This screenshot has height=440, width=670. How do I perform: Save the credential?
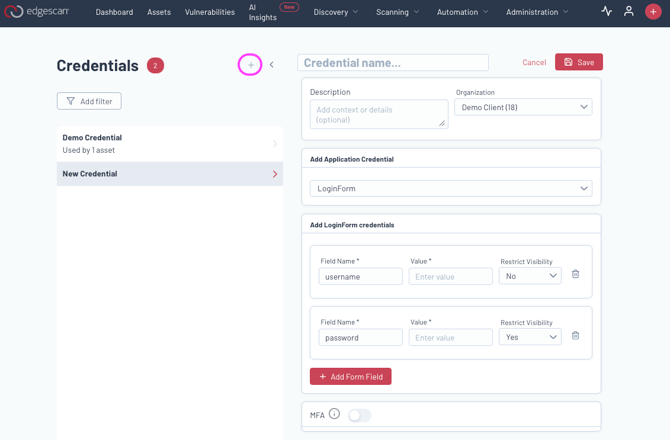coord(579,62)
